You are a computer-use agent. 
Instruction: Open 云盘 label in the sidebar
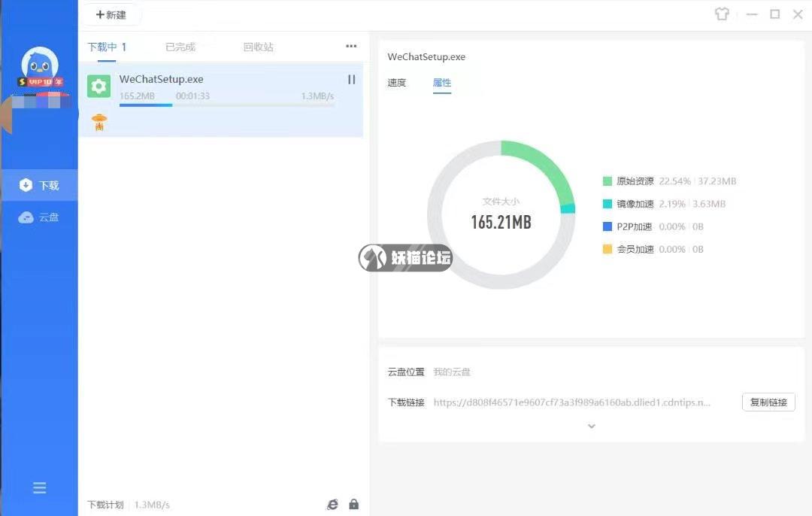coord(49,217)
